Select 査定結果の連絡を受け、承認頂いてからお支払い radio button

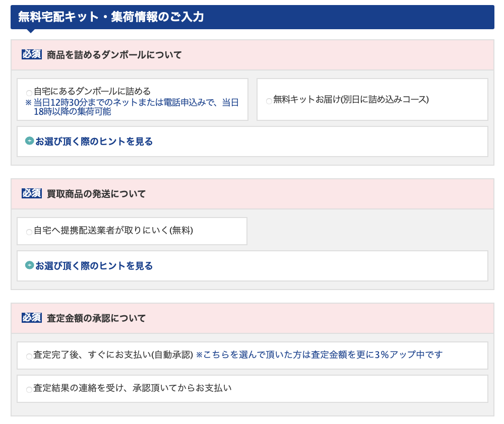pos(29,390)
